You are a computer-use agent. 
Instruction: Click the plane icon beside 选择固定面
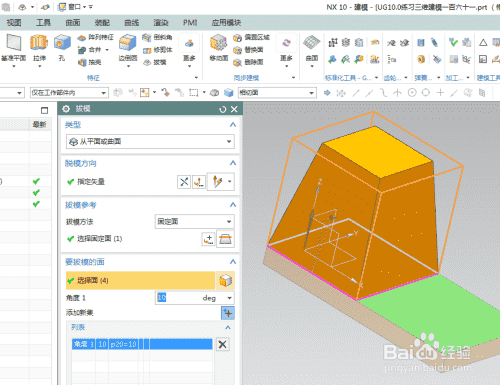pos(225,239)
